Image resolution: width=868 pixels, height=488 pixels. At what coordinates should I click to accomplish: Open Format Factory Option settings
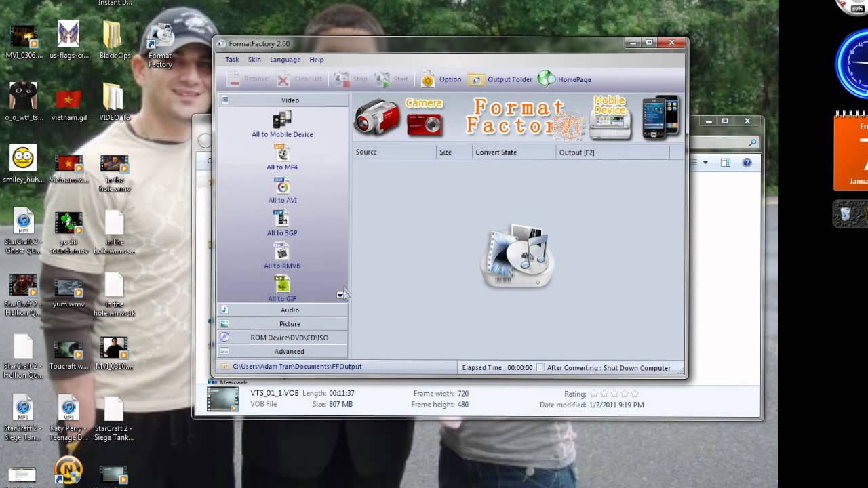coord(441,79)
